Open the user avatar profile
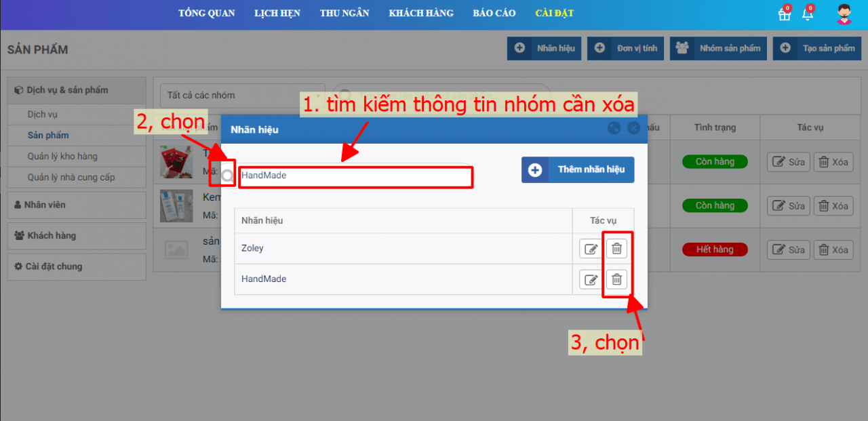The image size is (868, 421). pos(844,14)
